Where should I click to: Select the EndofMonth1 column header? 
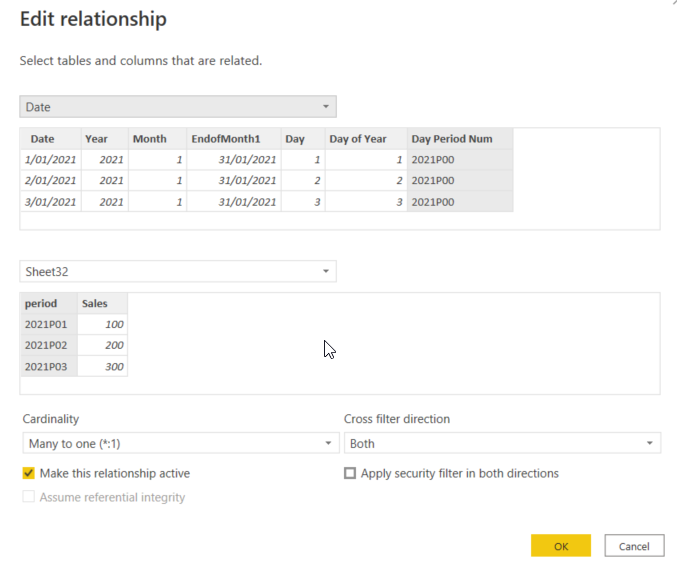point(234,139)
